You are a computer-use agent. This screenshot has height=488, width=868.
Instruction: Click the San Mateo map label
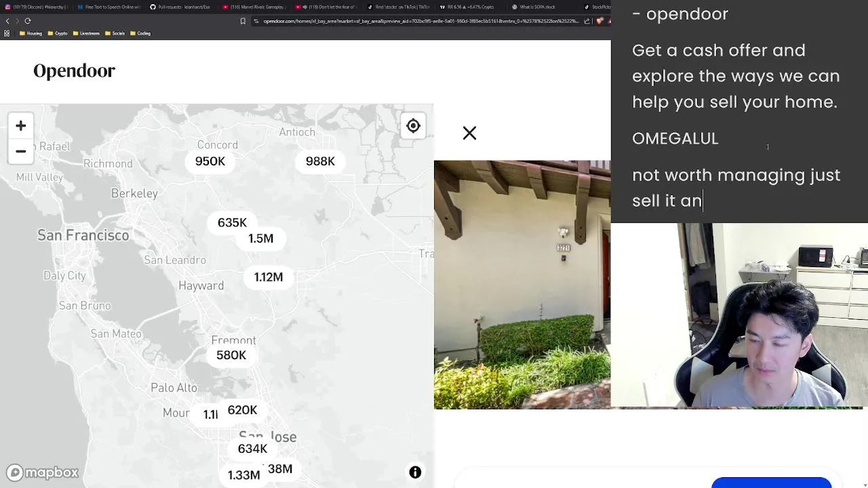116,333
